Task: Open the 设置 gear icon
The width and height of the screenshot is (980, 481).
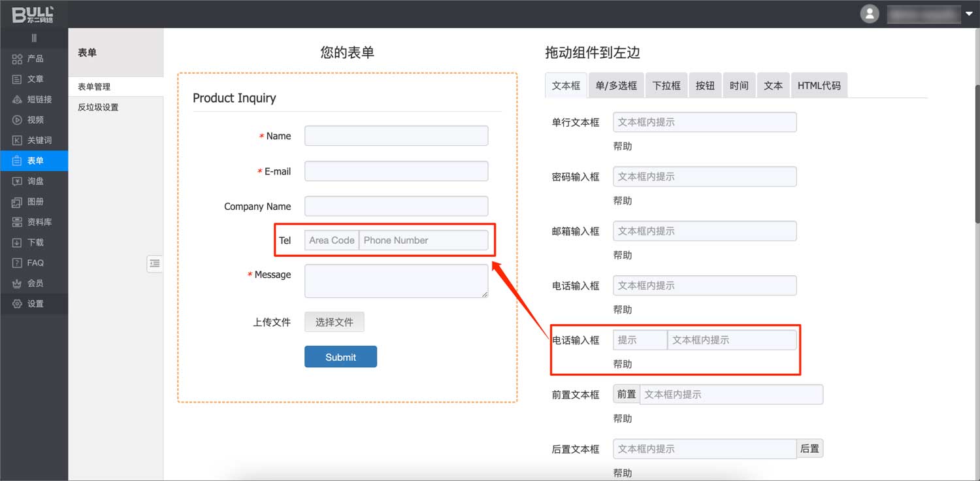Action: [x=18, y=304]
